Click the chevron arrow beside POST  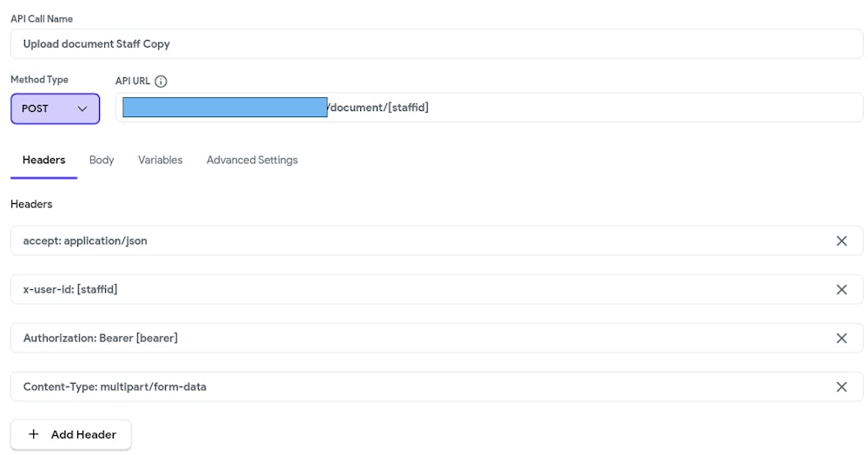tap(82, 109)
